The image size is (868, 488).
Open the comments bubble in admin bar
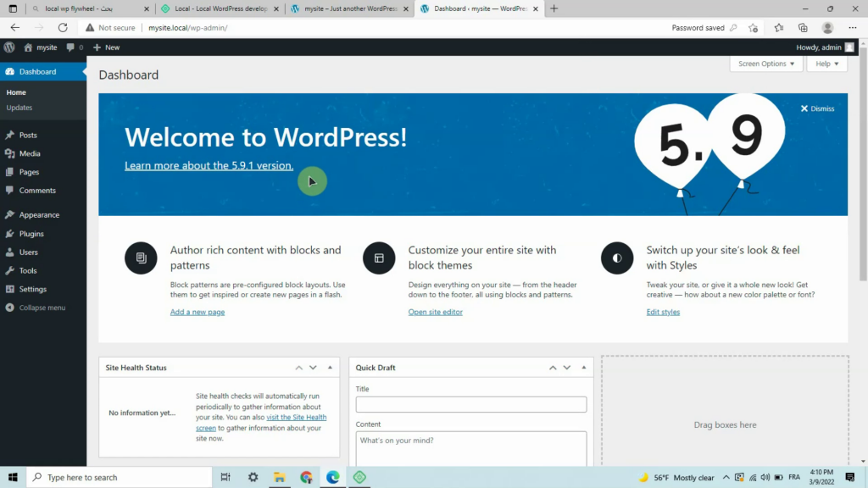(x=75, y=47)
